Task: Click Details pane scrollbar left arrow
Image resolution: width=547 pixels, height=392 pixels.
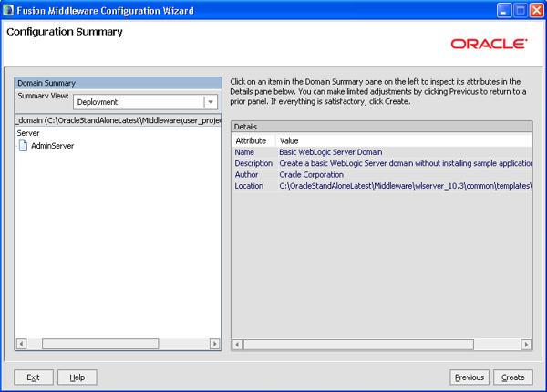Action: [237, 344]
